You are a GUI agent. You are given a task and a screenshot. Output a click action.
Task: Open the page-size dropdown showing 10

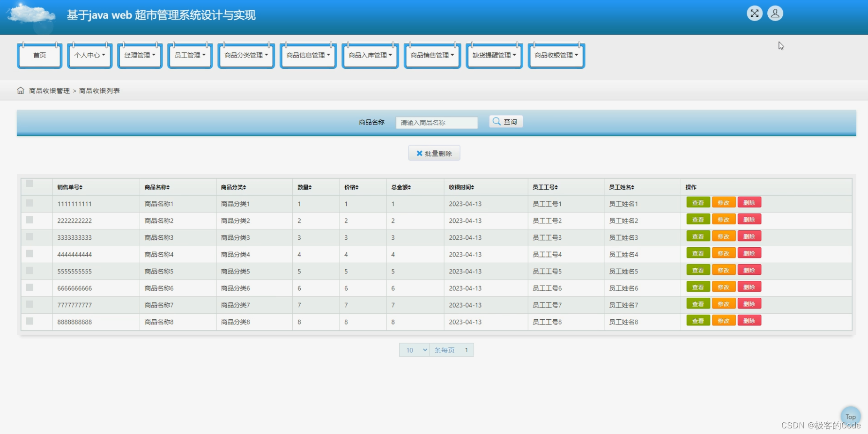(415, 350)
